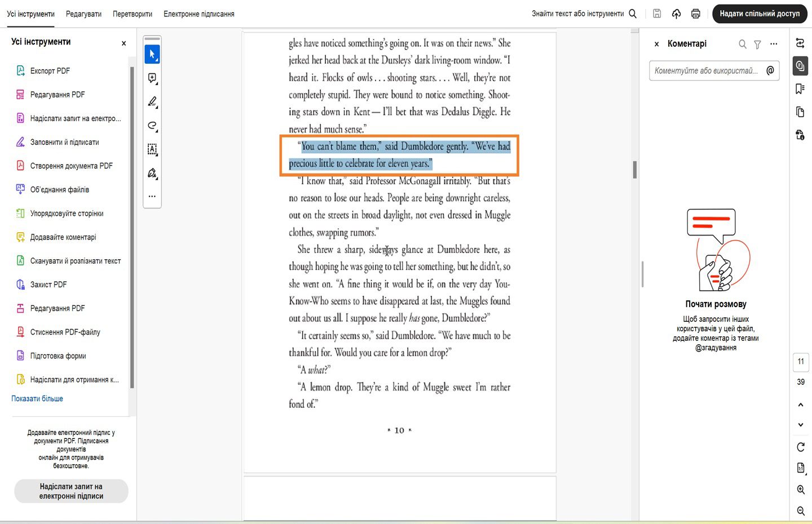Upload file to cloud storage
Image resolution: width=812 pixels, height=524 pixels.
coord(676,14)
